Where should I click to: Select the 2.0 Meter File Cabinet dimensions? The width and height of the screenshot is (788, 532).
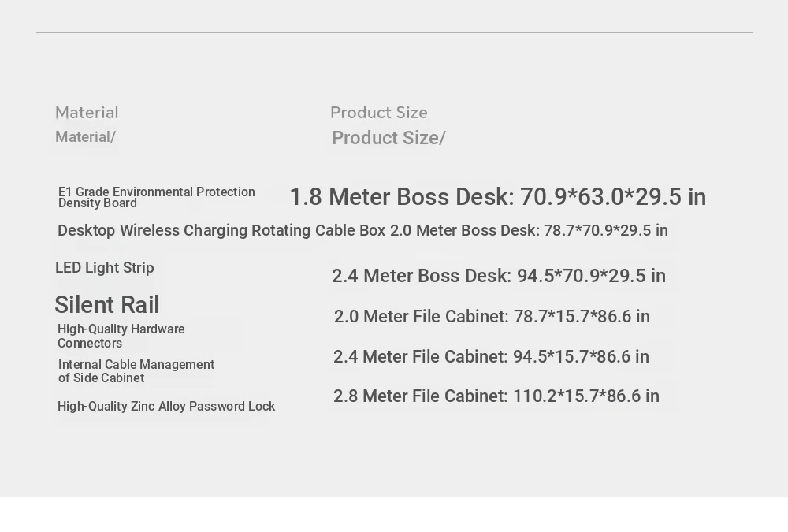tap(492, 316)
